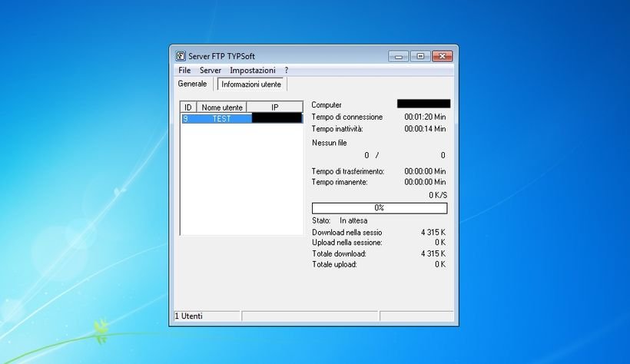Open the Impostazioni menu
This screenshot has width=630, height=364.
click(x=252, y=70)
